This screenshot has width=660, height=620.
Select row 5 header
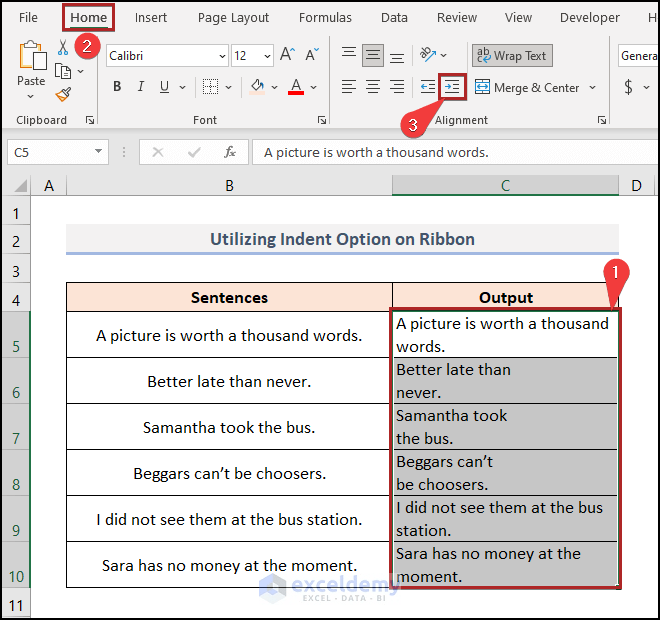point(16,335)
